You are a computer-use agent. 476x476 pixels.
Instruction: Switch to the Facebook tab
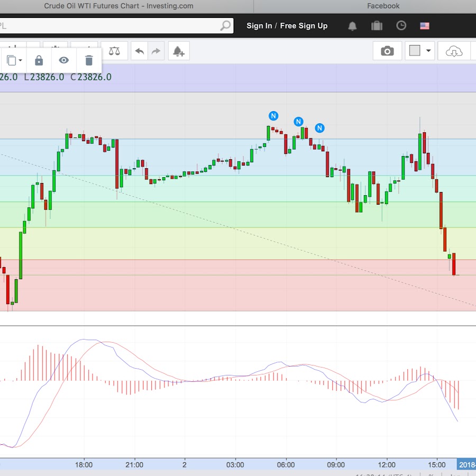pos(383,6)
